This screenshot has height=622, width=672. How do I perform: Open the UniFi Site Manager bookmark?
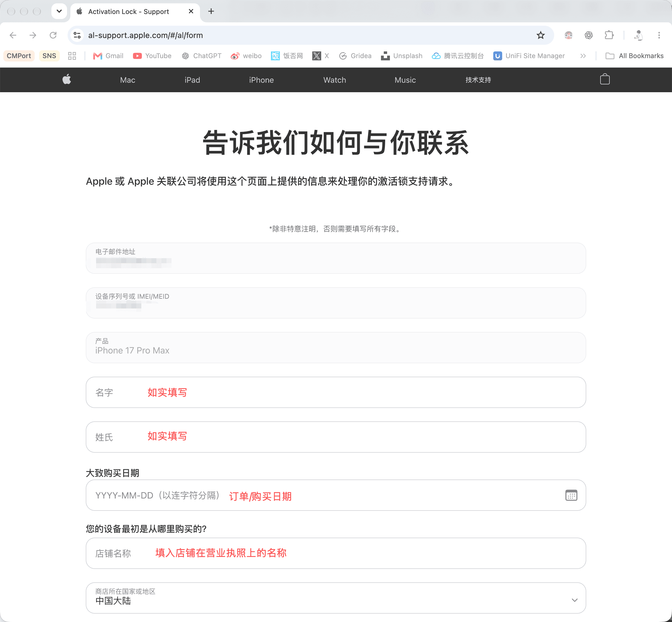[529, 56]
